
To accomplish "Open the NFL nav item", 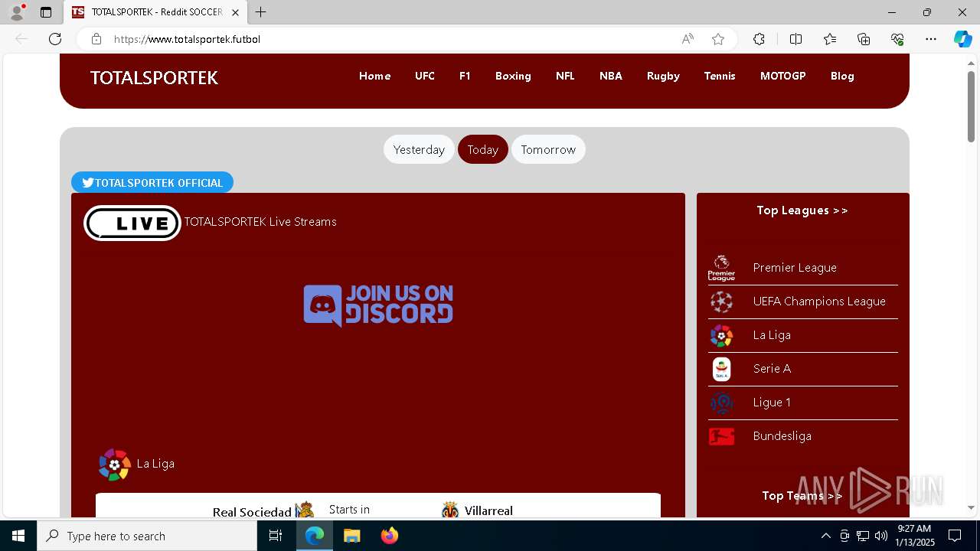I will [x=565, y=76].
